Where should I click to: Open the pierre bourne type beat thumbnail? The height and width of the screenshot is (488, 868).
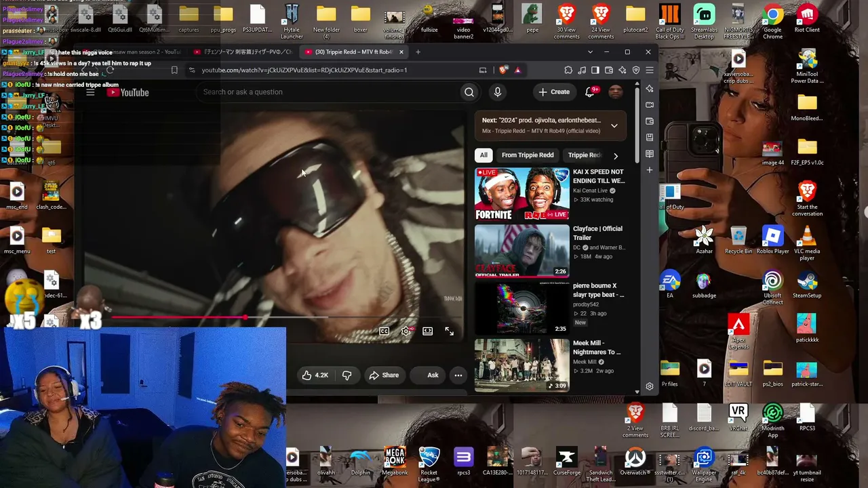[522, 308]
